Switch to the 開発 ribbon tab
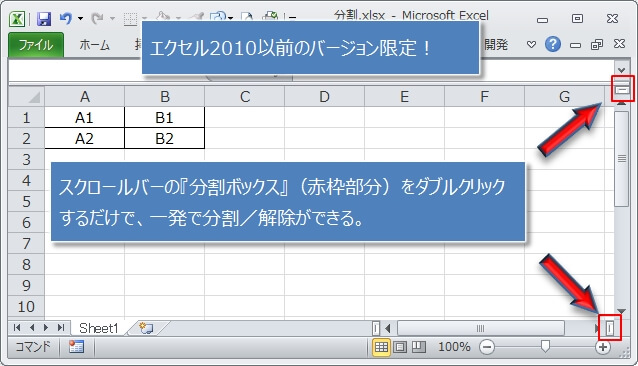Viewport: 638px width, 366px height. coord(496,45)
